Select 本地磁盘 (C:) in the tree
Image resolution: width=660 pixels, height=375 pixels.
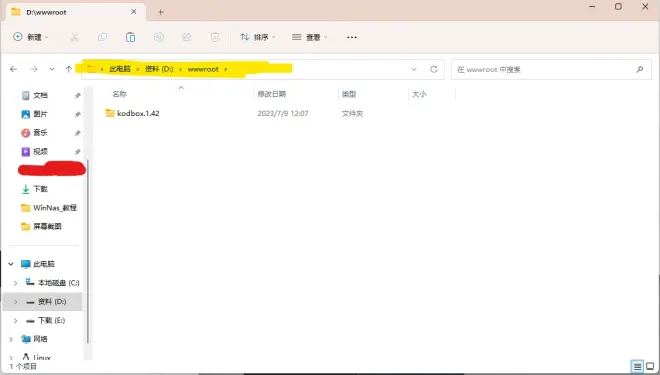(53, 283)
